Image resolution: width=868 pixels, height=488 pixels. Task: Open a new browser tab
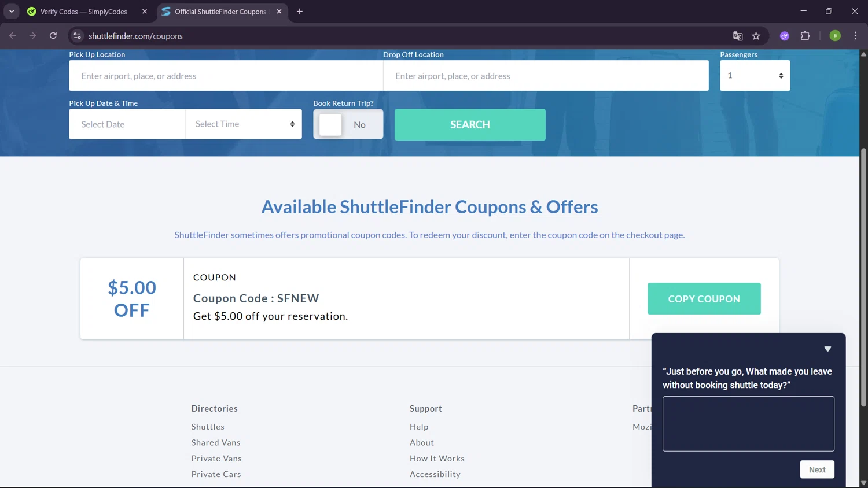click(300, 12)
